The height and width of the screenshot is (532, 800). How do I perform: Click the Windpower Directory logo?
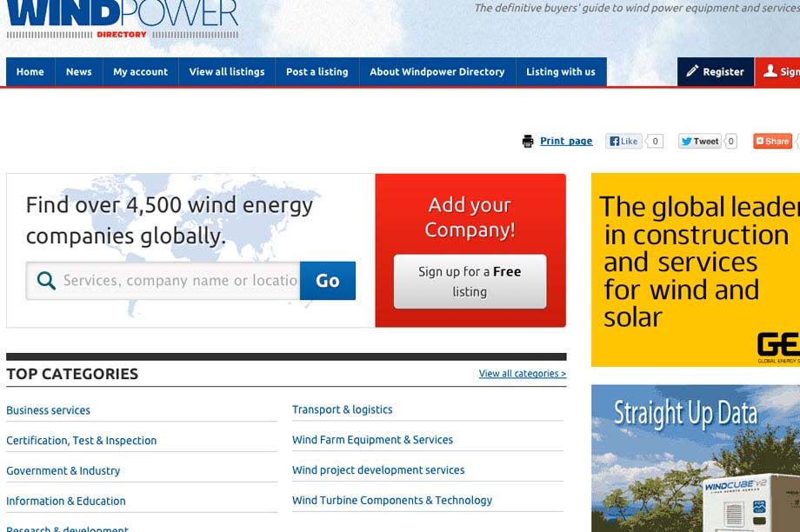pyautogui.click(x=123, y=19)
